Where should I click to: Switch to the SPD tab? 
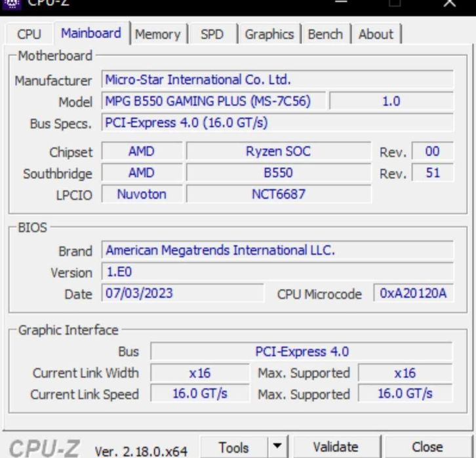[x=212, y=33]
